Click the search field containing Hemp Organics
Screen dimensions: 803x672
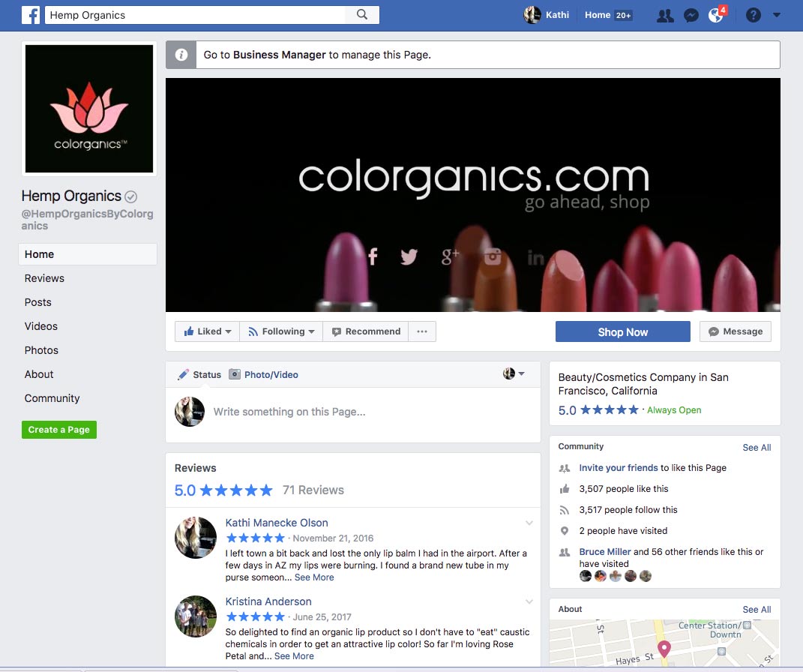point(195,15)
